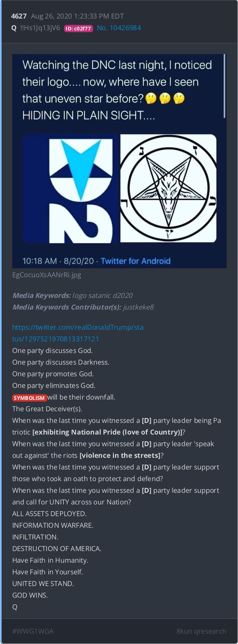
Task: Click the Twitter for Android text
Action: click(136, 261)
